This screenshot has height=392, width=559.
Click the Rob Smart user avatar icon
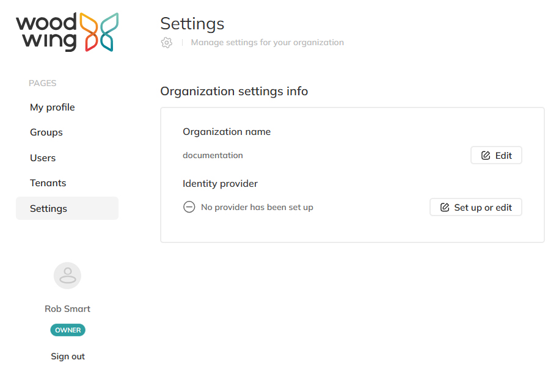coord(67,275)
